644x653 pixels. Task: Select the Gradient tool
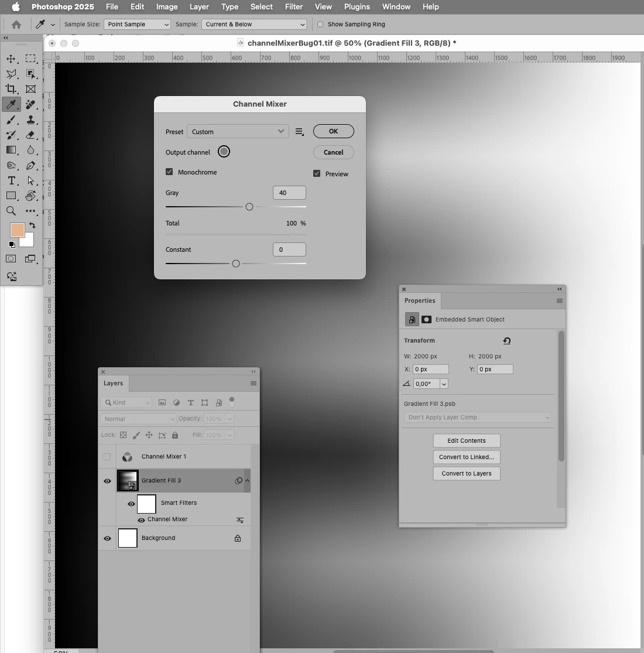coord(11,150)
